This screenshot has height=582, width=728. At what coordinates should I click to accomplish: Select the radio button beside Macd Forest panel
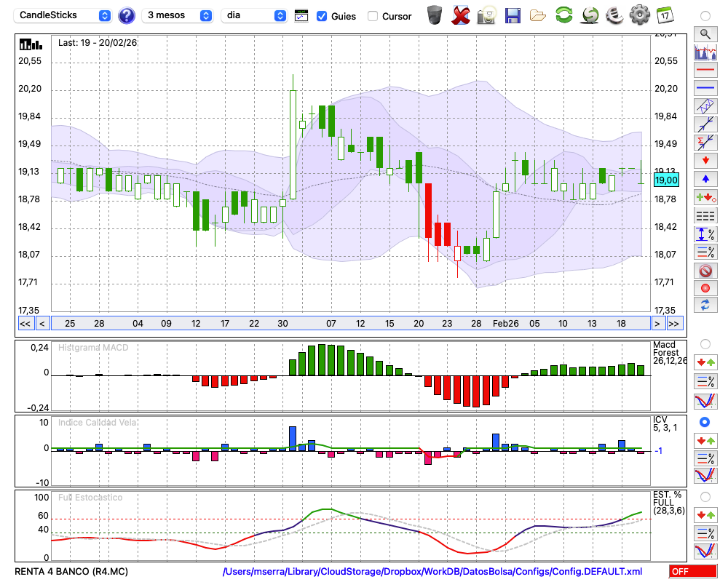705,344
